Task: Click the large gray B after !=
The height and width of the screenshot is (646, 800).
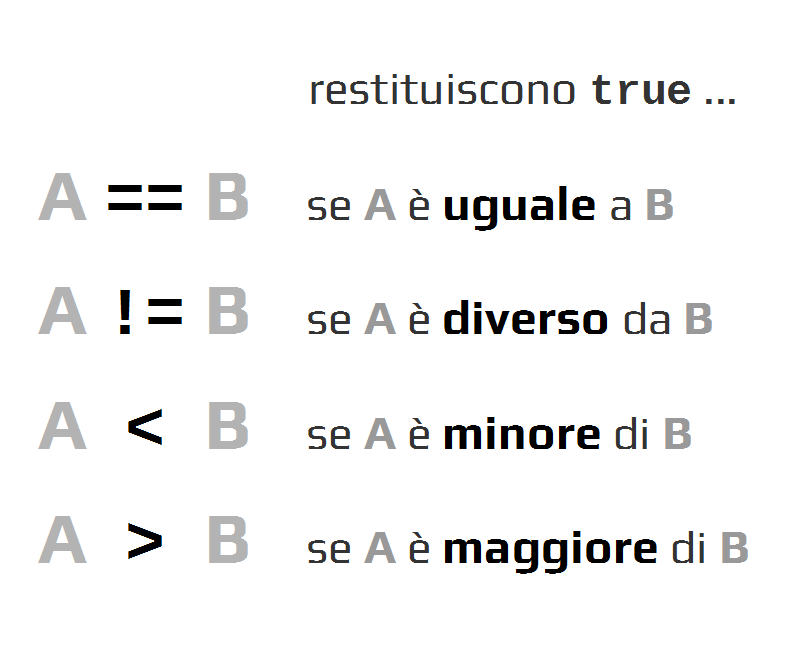Action: [x=227, y=313]
